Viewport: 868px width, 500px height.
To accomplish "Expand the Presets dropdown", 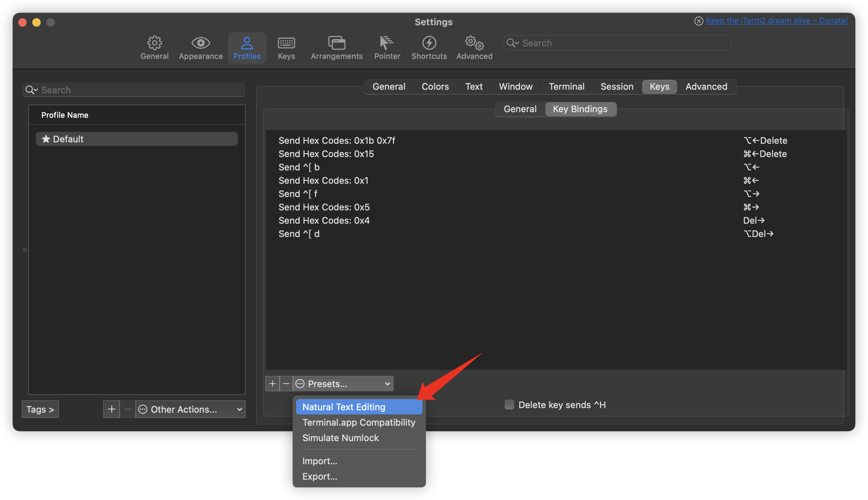I will (344, 384).
